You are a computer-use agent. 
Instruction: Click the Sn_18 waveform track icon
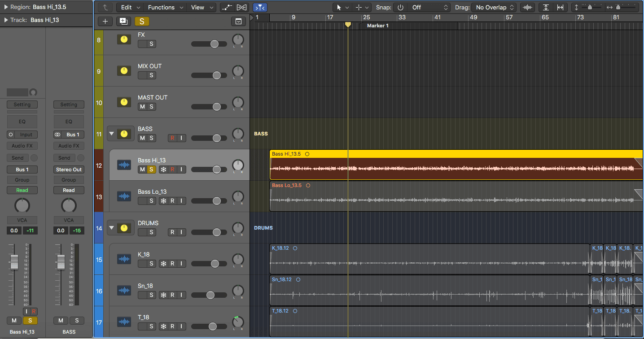[x=124, y=291]
